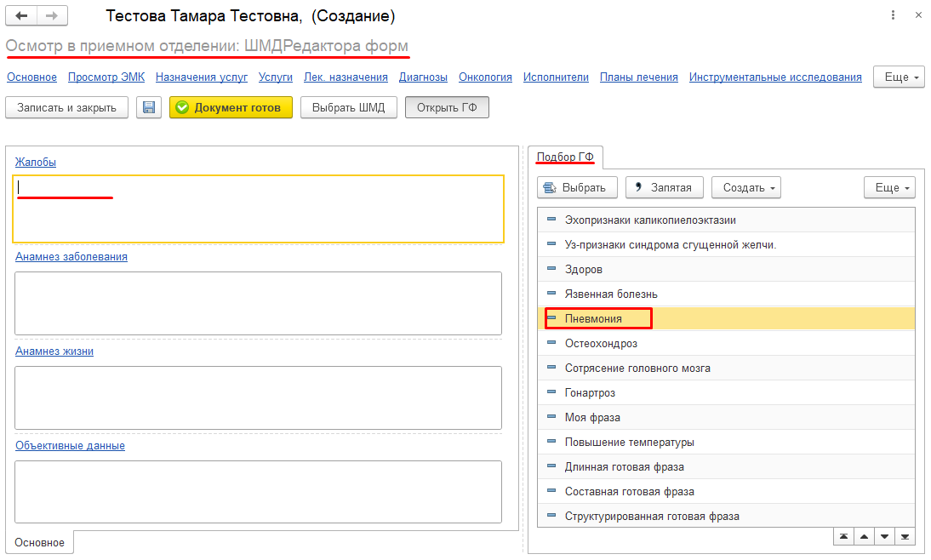
Task: Click Выбрать in the phrase panel
Action: point(577,187)
